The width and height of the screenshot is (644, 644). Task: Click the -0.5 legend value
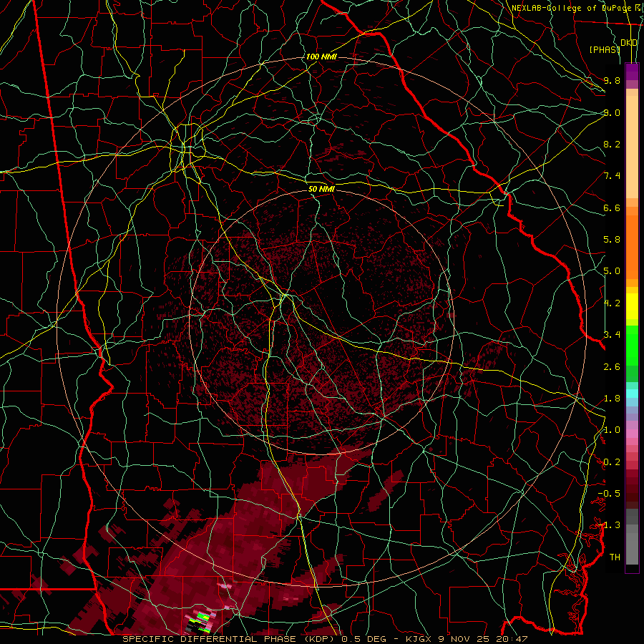tap(609, 494)
